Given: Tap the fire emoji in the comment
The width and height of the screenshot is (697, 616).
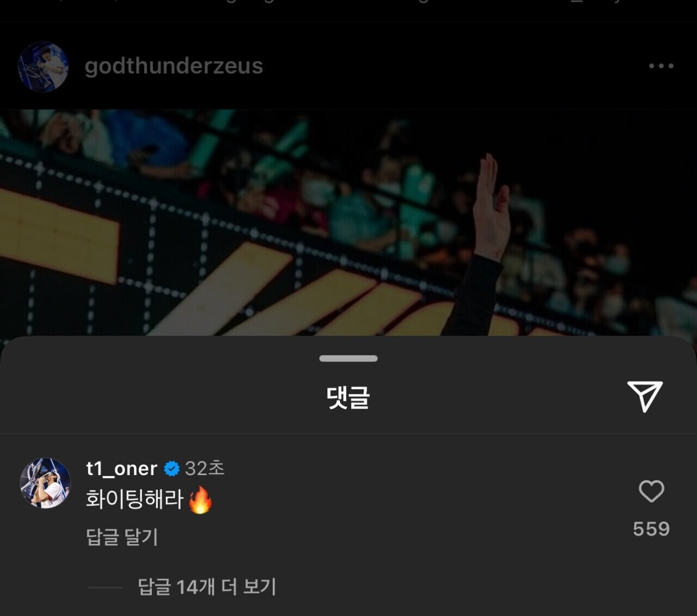Looking at the screenshot, I should point(200,500).
